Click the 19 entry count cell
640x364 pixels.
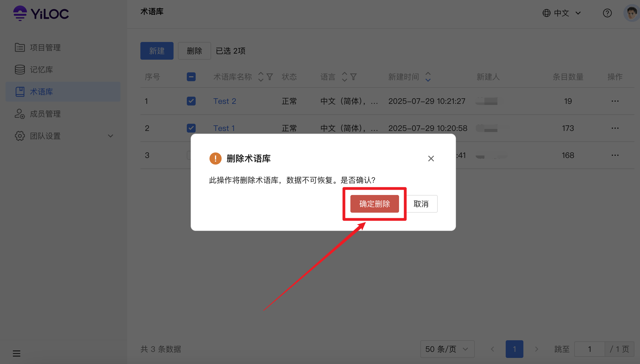click(568, 101)
